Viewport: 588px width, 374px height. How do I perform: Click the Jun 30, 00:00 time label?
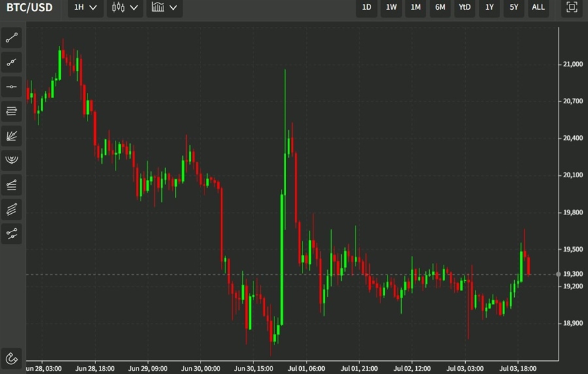tap(201, 369)
